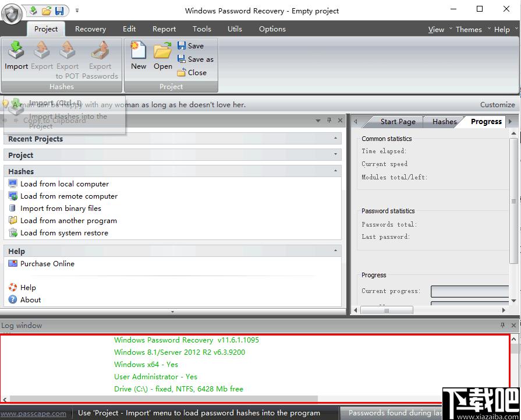Close the Log window panel
This screenshot has height=420, width=521.
click(513, 325)
